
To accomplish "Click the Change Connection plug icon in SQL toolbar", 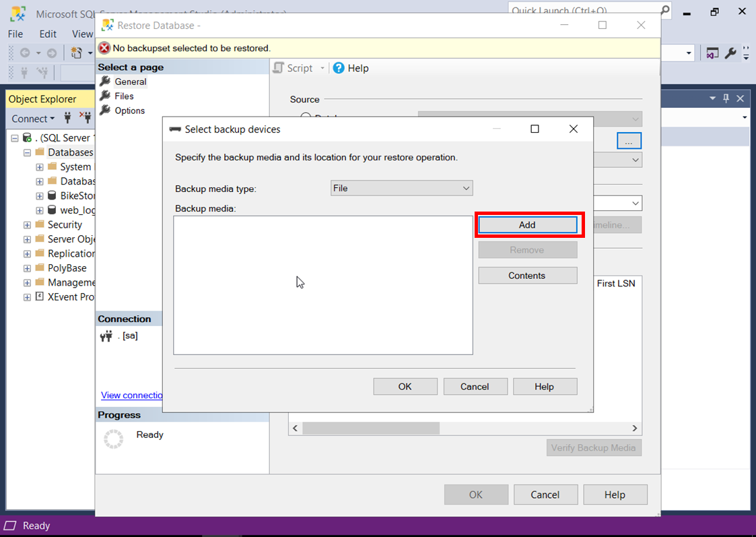I will click(x=42, y=73).
